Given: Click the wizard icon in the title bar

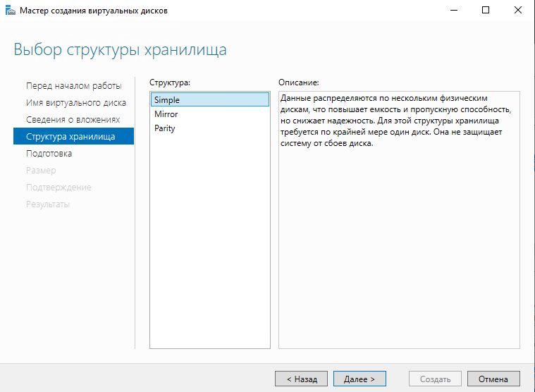Looking at the screenshot, I should coord(11,11).
